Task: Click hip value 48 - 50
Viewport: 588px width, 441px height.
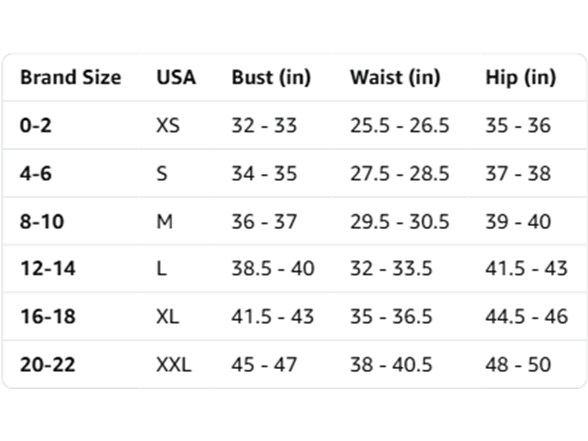Action: [x=518, y=364]
